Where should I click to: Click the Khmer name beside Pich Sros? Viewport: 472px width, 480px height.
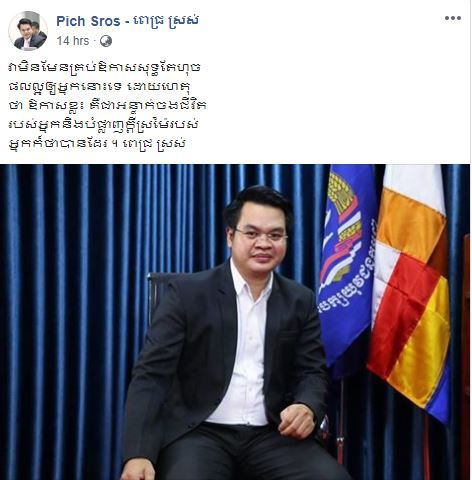click(166, 21)
